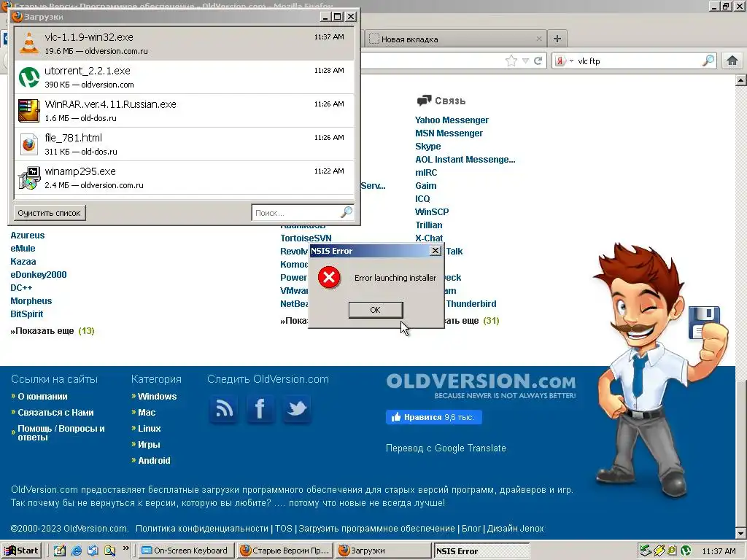Switch to Старые Версии Пр... taskbar item
The image size is (747, 560).
285,551
